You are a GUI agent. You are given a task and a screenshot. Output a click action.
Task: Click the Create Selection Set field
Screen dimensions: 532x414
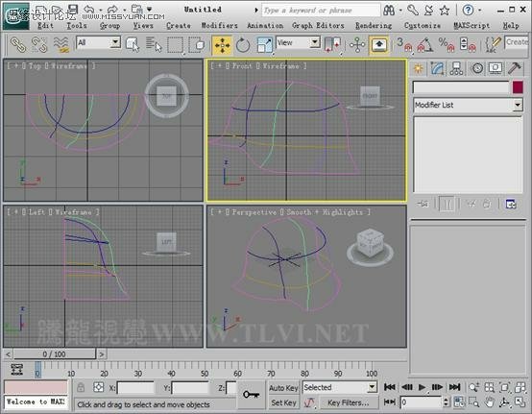pos(517,42)
